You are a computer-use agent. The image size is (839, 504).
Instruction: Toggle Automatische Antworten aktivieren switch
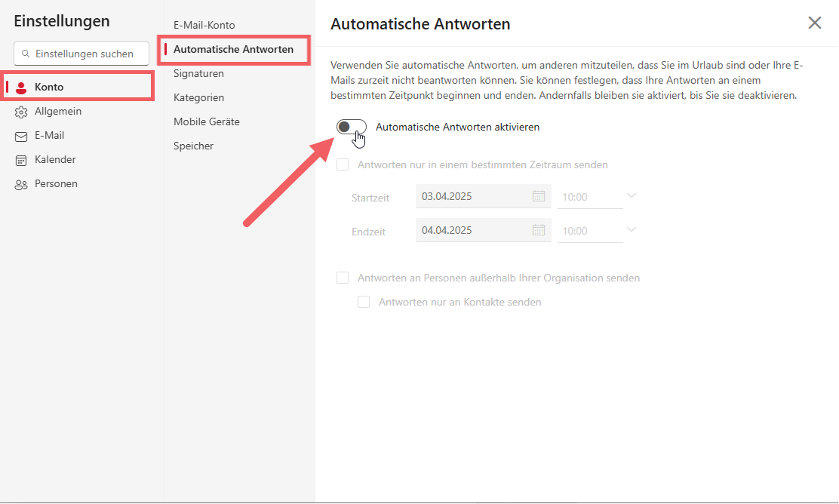(352, 127)
